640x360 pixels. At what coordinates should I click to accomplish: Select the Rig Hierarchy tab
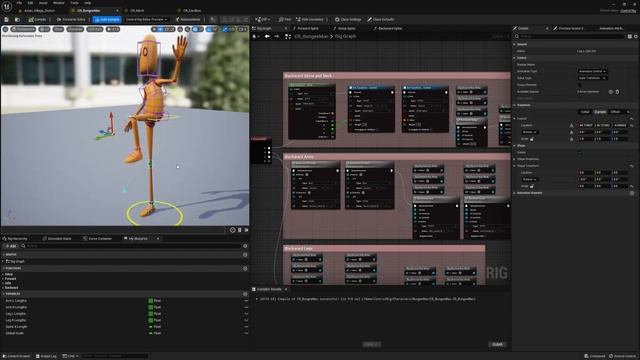[x=16, y=239]
